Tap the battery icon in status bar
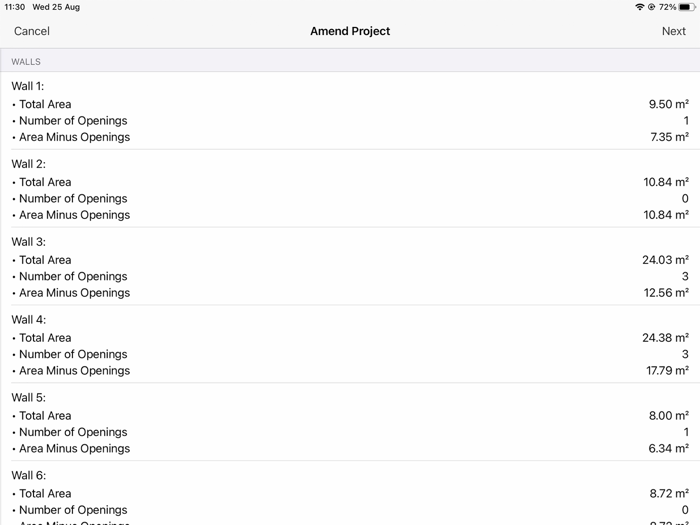The height and width of the screenshot is (525, 700). [x=687, y=7]
